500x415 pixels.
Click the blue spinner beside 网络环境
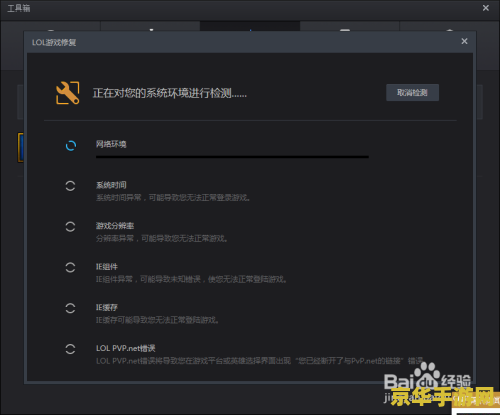pyautogui.click(x=71, y=145)
